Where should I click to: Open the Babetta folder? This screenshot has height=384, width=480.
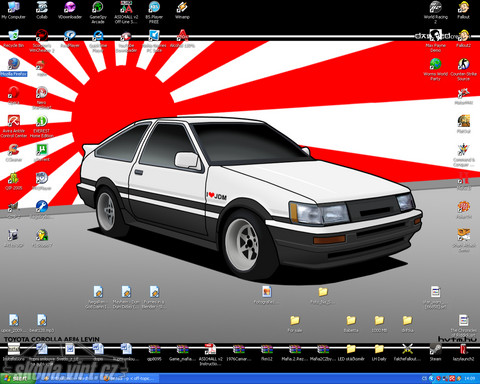pos(351,323)
